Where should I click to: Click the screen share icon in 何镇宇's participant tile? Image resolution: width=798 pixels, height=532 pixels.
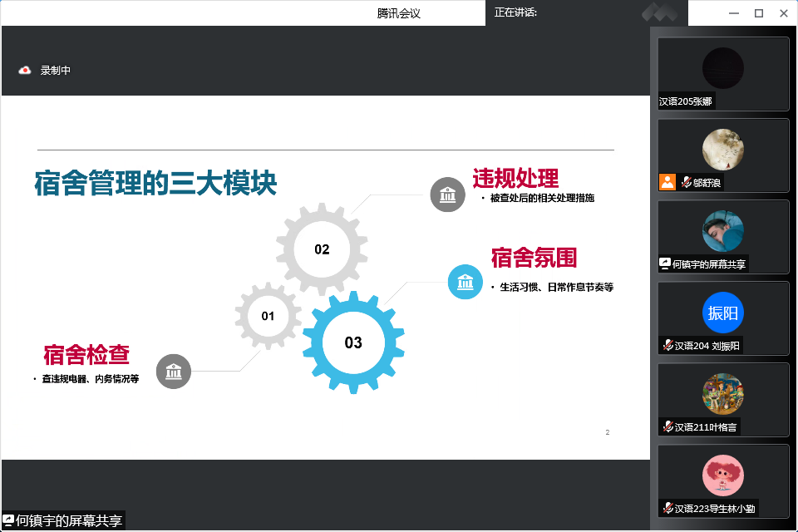pyautogui.click(x=665, y=264)
